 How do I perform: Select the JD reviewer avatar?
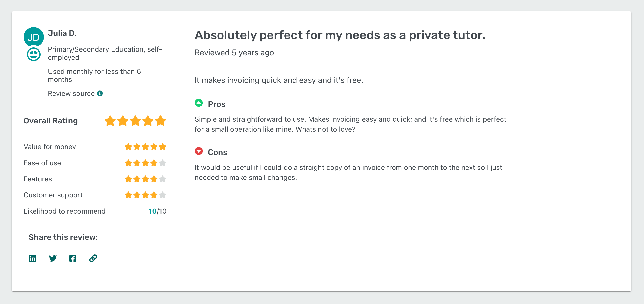point(33,37)
